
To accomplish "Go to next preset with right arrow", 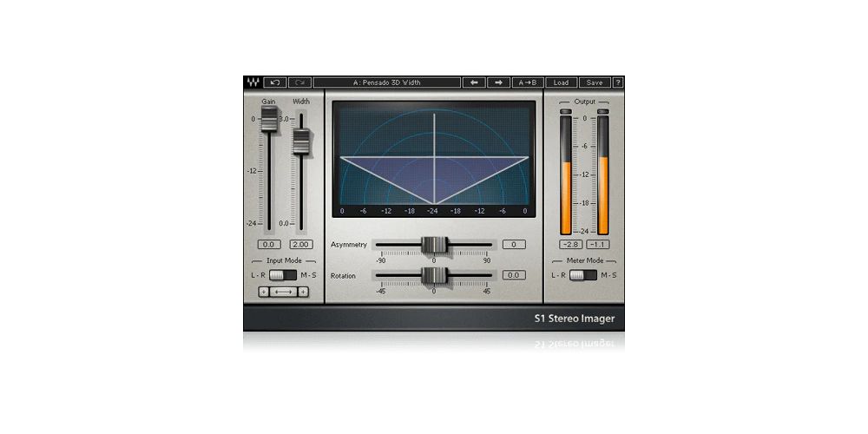I will point(498,82).
